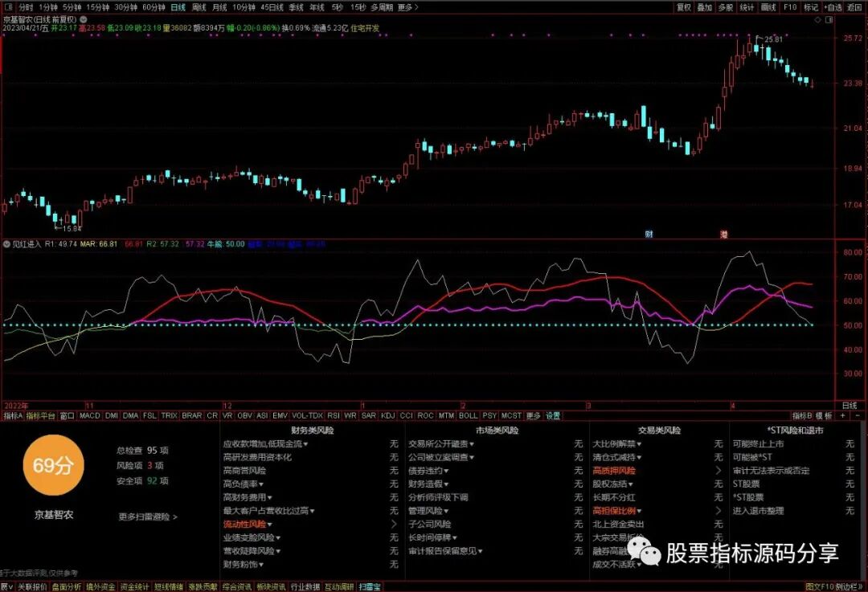Click the 叠加 overlay button

(x=705, y=7)
